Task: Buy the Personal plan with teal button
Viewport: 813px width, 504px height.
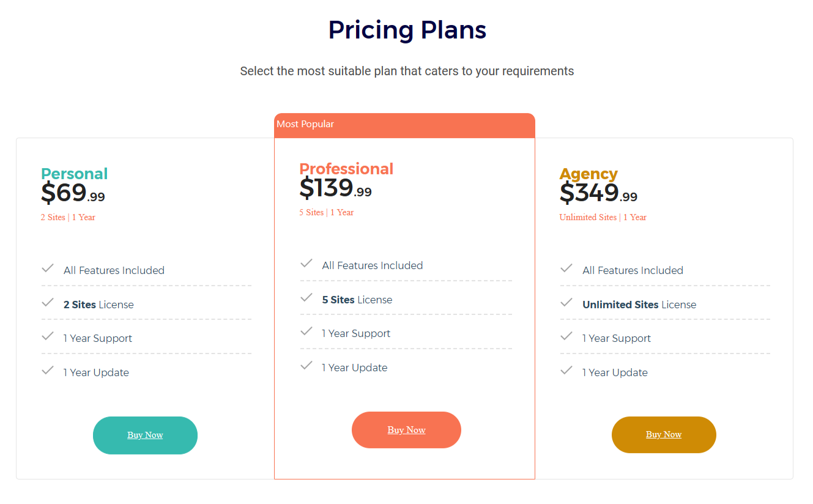Action: 145,435
